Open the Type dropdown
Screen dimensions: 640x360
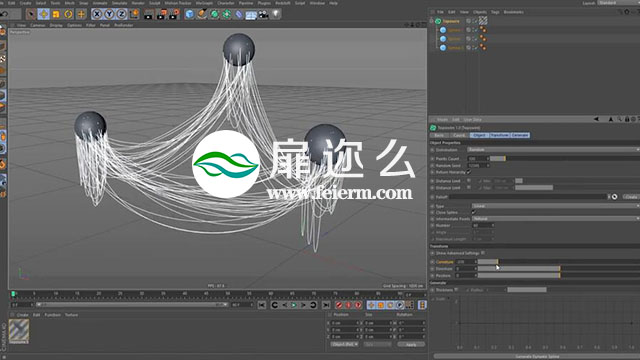556,206
